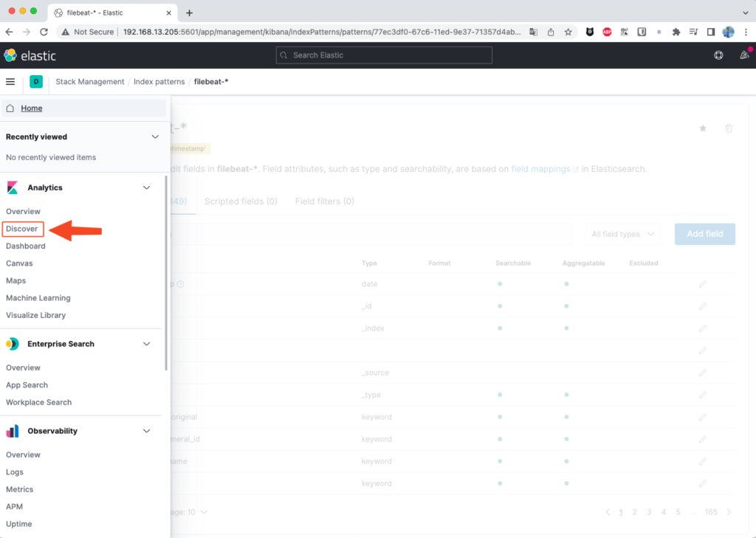
Task: Open Canvas in Analytics menu
Action: tap(19, 263)
